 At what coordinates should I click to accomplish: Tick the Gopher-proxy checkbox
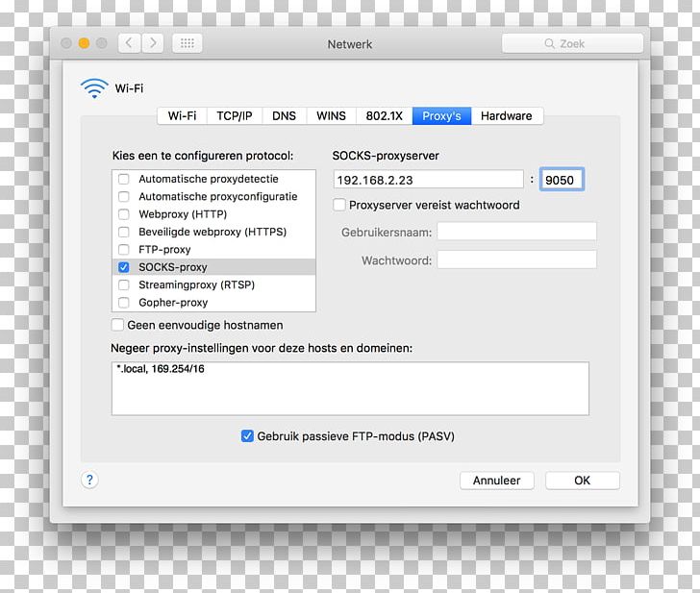coord(124,303)
